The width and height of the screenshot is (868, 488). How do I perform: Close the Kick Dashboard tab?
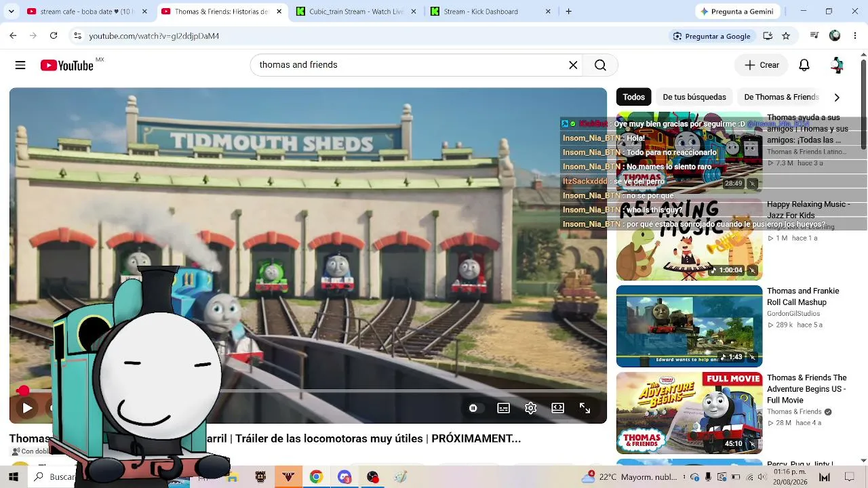548,12
